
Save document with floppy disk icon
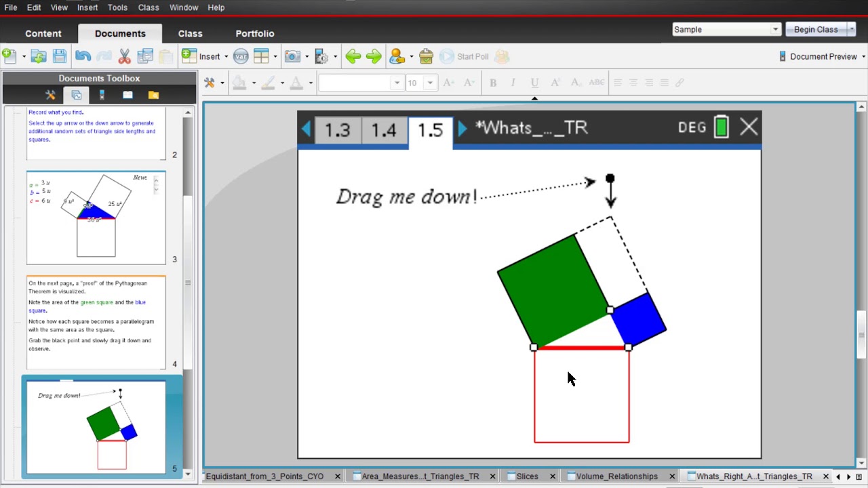click(x=60, y=56)
